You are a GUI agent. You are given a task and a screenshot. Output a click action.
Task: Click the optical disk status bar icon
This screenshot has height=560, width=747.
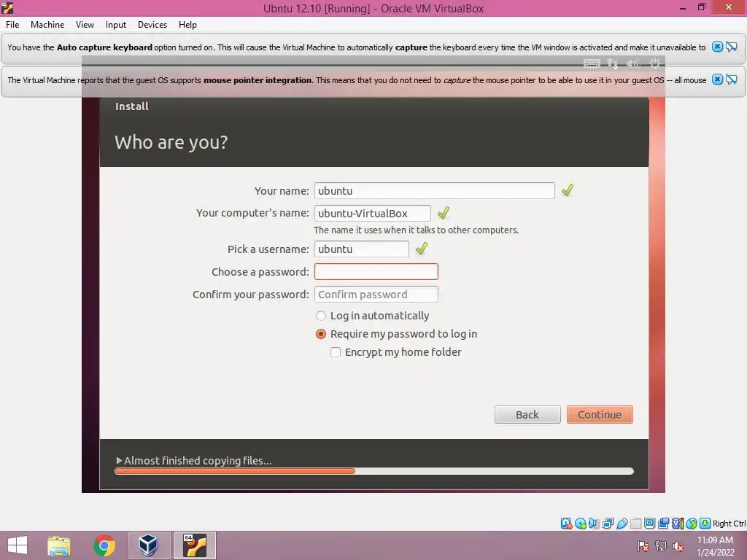click(581, 524)
